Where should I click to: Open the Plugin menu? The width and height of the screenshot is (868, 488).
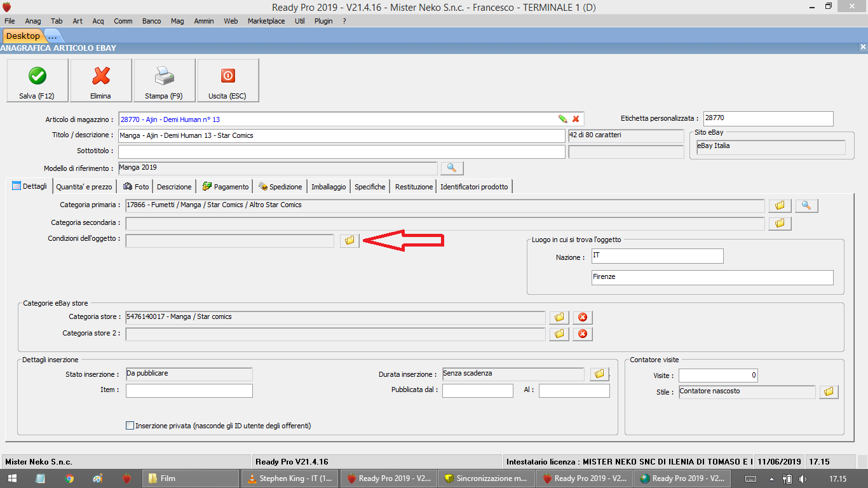tap(323, 21)
